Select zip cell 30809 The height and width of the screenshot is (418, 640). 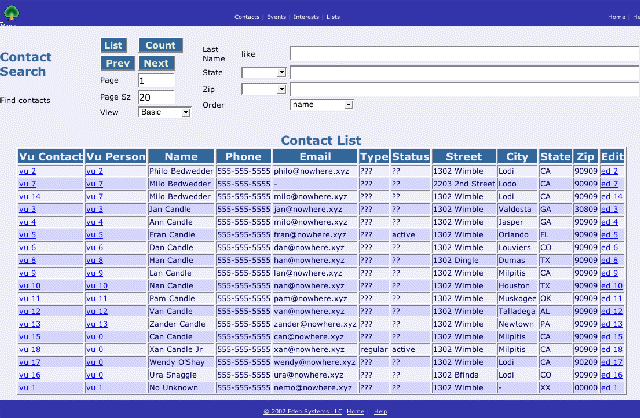[x=586, y=209]
